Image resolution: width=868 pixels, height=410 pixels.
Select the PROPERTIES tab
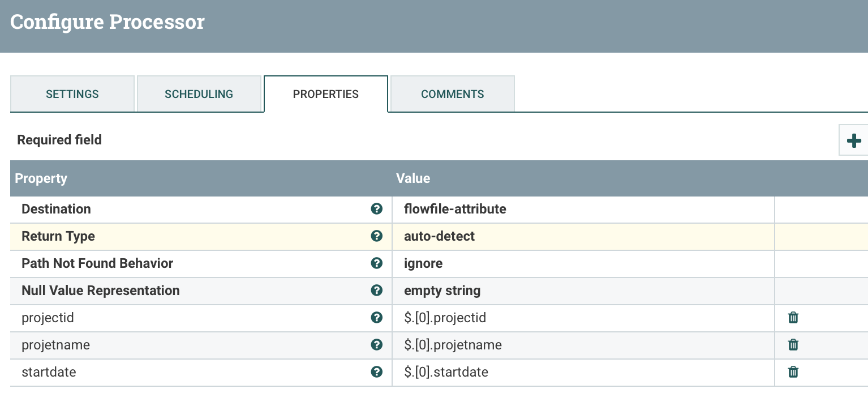[x=325, y=94]
